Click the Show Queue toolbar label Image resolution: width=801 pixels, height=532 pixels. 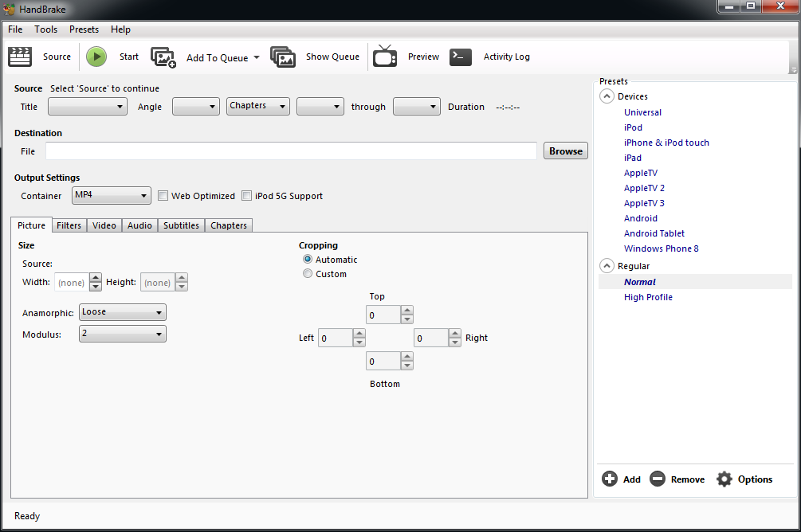[x=332, y=57]
